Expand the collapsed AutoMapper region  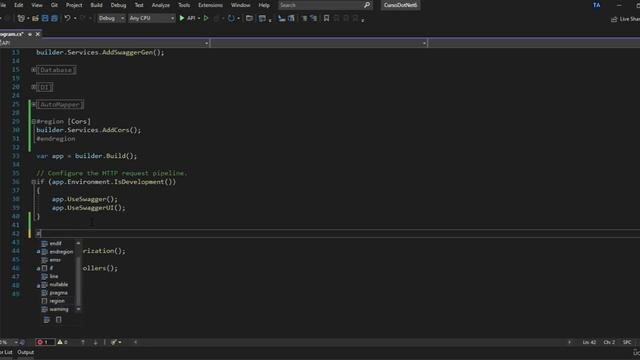[x=33, y=104]
